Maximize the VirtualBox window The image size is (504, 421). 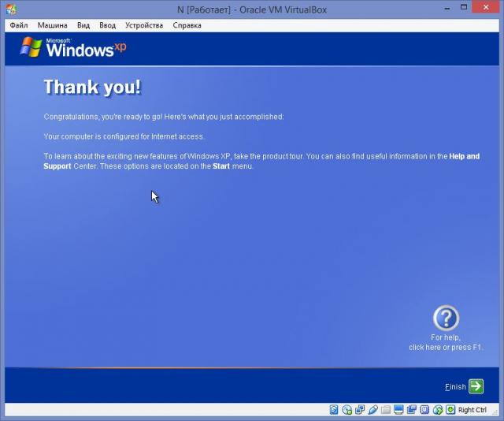464,7
